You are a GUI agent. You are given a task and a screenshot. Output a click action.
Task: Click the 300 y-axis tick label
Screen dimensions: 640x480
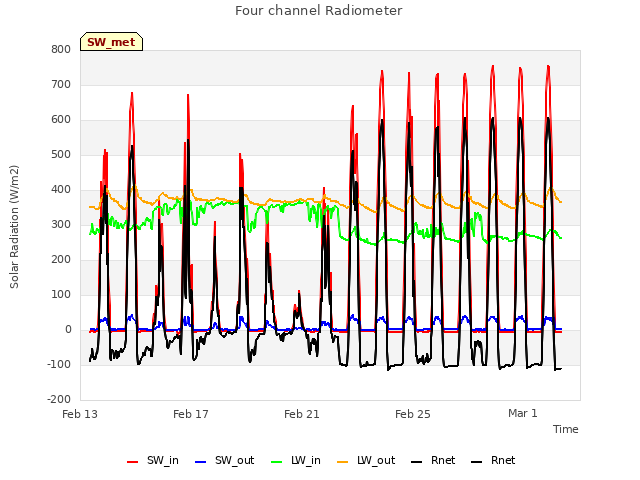tap(61, 224)
